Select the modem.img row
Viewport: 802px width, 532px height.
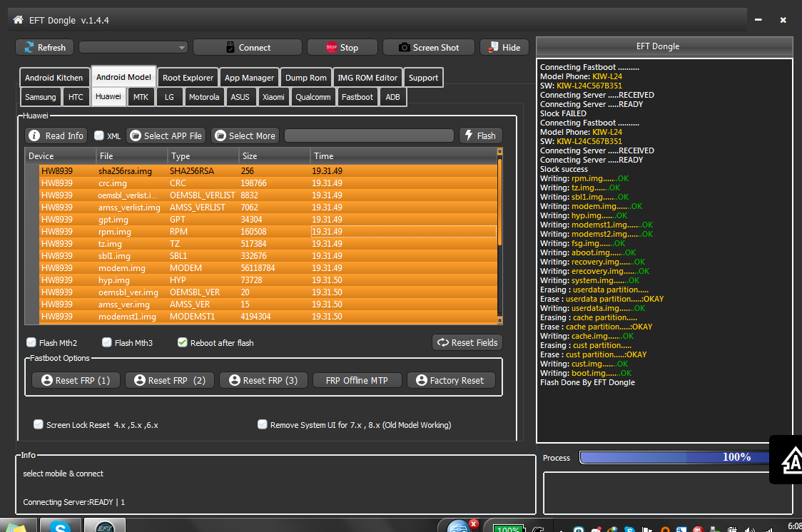(268, 268)
